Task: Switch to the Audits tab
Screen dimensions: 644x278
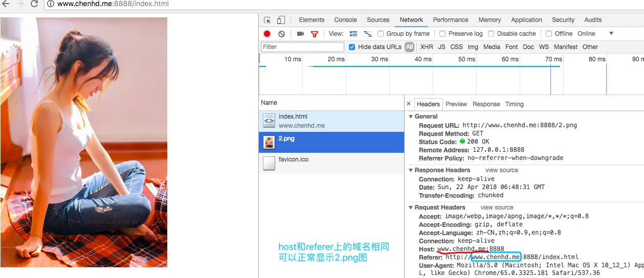Action: [x=593, y=20]
